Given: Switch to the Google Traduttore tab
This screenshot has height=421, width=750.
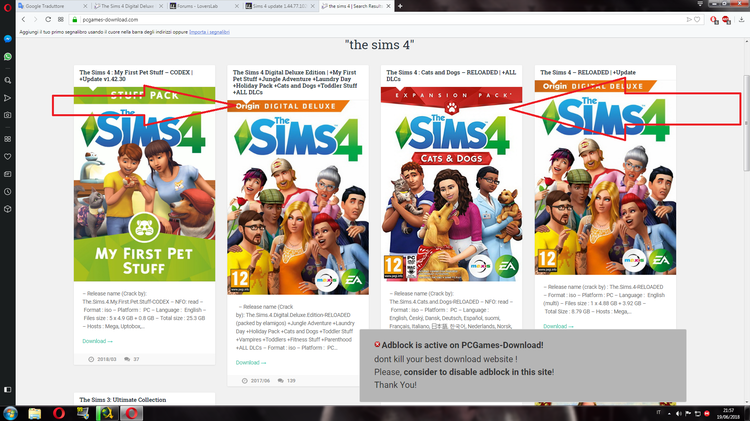Looking at the screenshot, I should (53, 6).
